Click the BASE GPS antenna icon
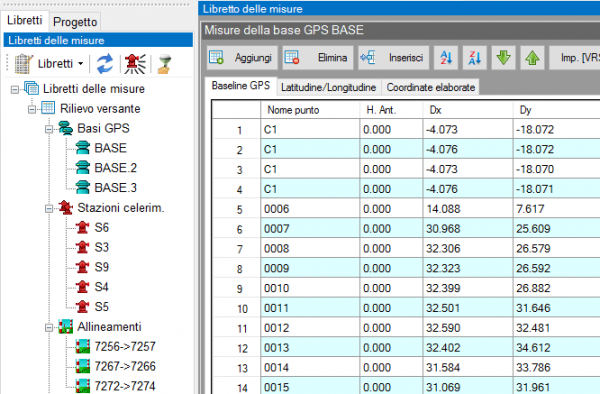The width and height of the screenshot is (600, 394). point(83,148)
